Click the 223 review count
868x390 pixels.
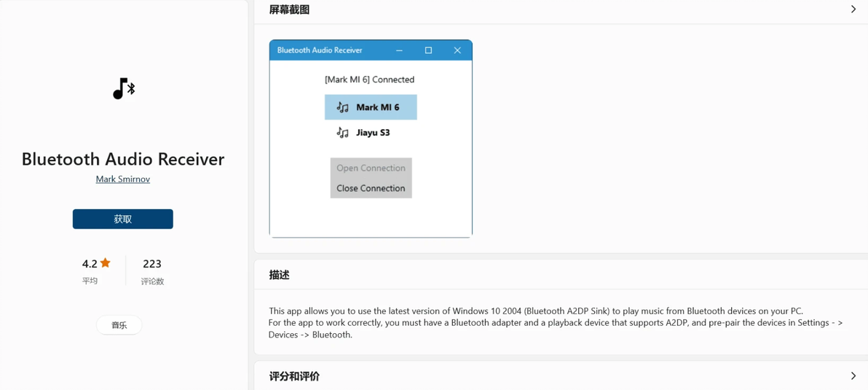coord(152,264)
